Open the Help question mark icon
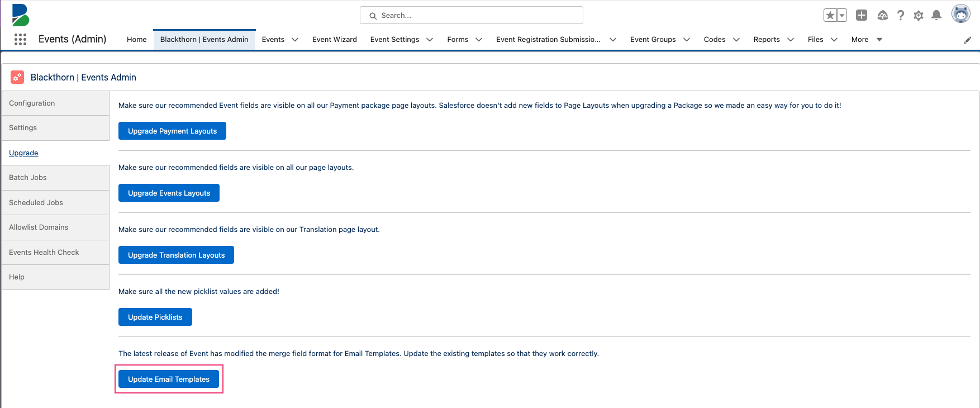This screenshot has height=408, width=980. 901,16
